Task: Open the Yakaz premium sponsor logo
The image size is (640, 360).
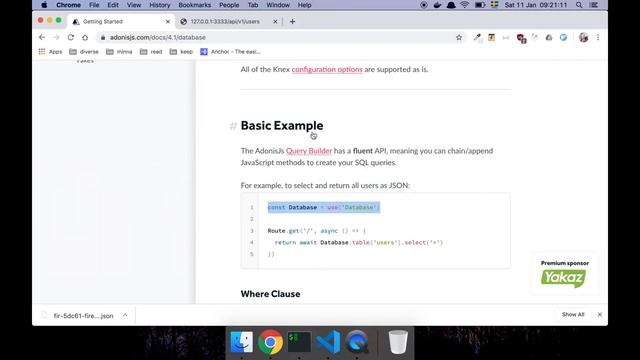Action: click(563, 278)
